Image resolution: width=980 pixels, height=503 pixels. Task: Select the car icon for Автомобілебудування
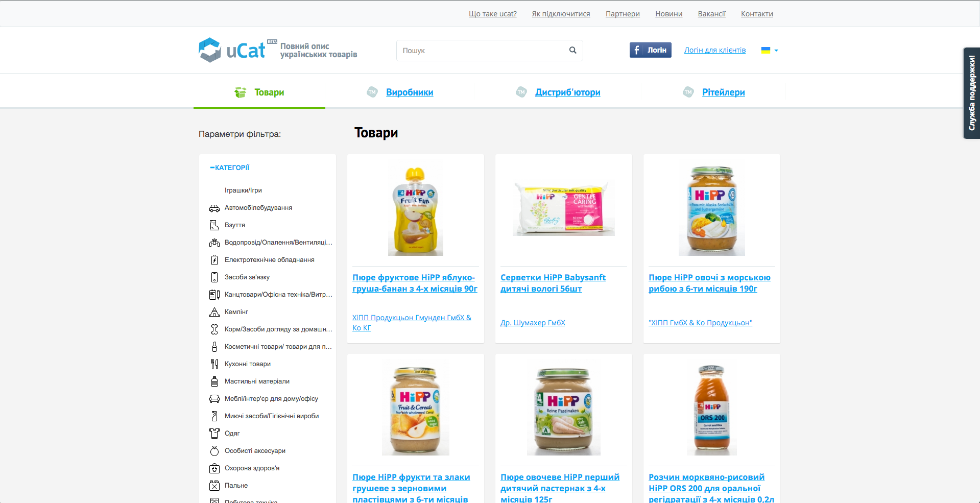(214, 208)
